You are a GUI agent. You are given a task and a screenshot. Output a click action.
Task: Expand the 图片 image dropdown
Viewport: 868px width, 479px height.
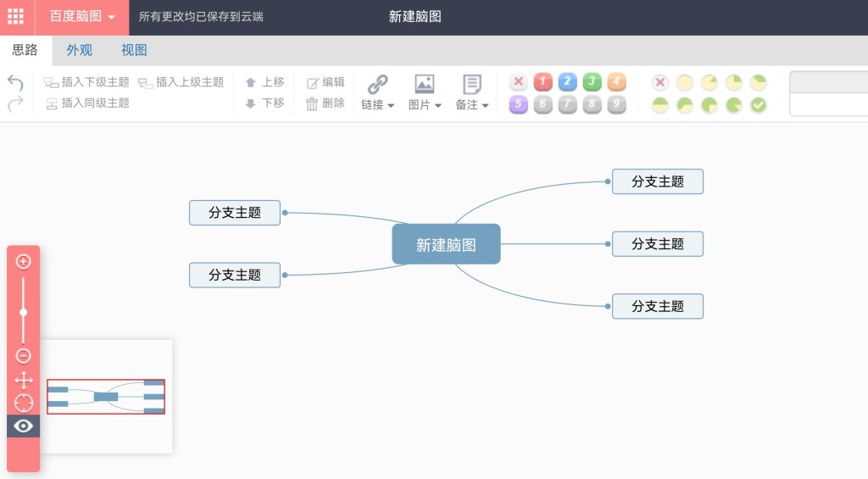tap(425, 105)
